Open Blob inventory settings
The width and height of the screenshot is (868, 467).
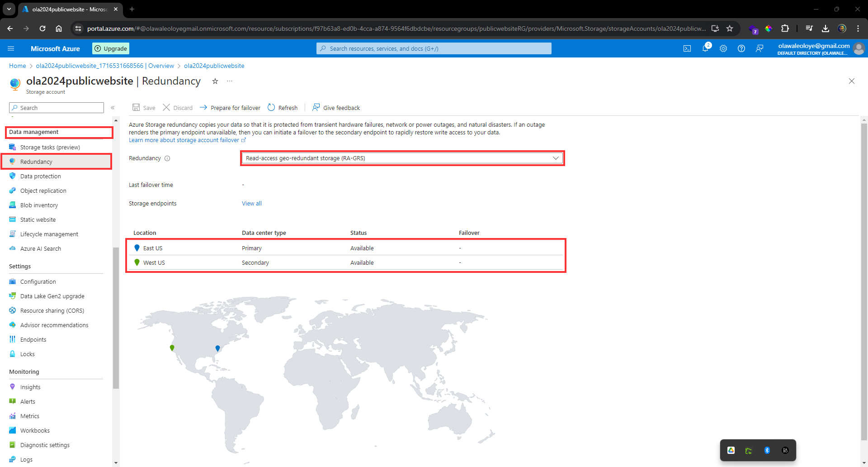[38, 205]
